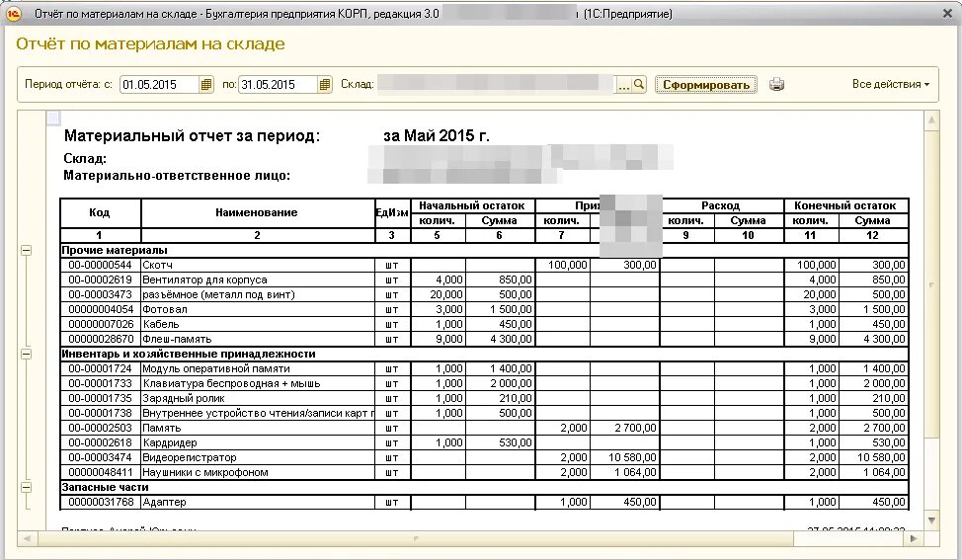Open calendar for report start date
Image resolution: width=962 pixels, height=560 pixels.
click(x=206, y=85)
